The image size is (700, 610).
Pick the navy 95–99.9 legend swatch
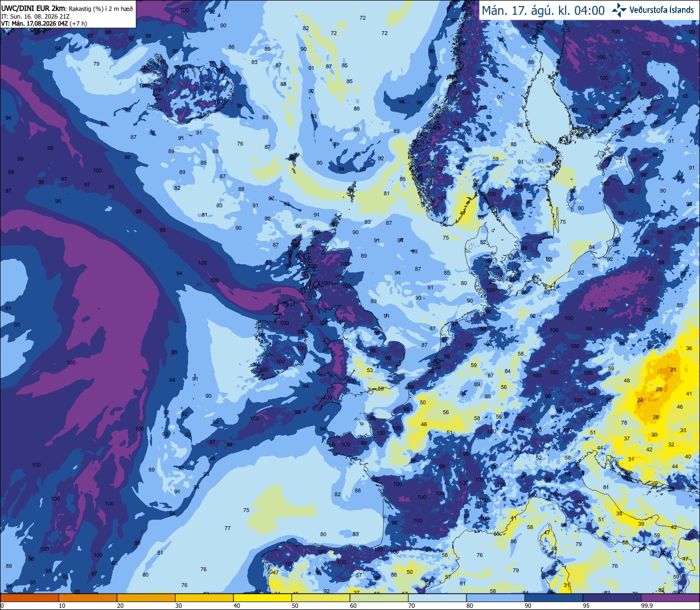click(612, 597)
